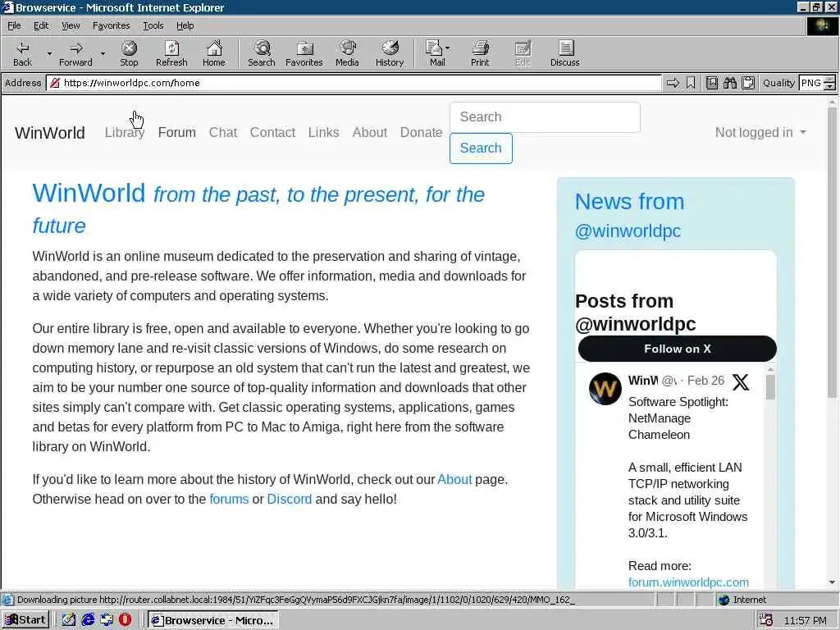
Task: Open the Start menu
Action: (x=25, y=620)
